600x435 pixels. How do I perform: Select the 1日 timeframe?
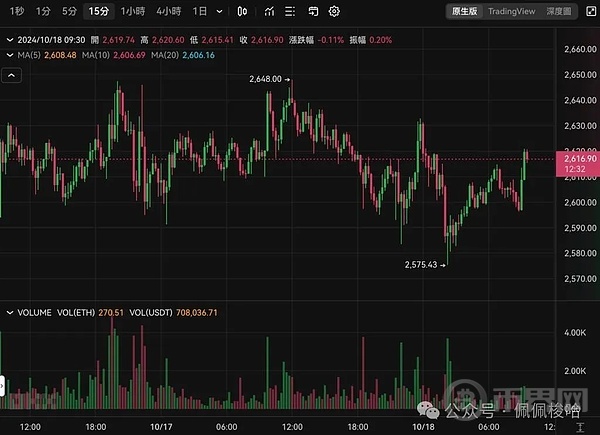coord(199,11)
